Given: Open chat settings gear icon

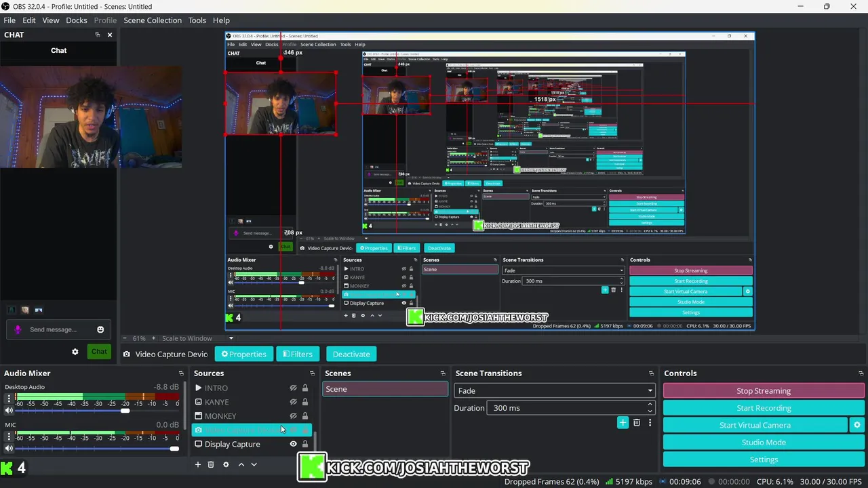Looking at the screenshot, I should click(75, 352).
